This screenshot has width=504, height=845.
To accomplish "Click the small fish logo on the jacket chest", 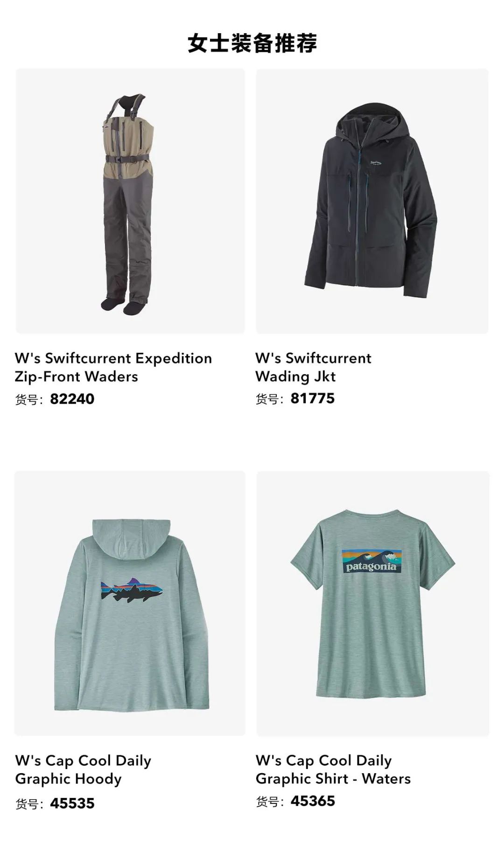I will point(376,163).
